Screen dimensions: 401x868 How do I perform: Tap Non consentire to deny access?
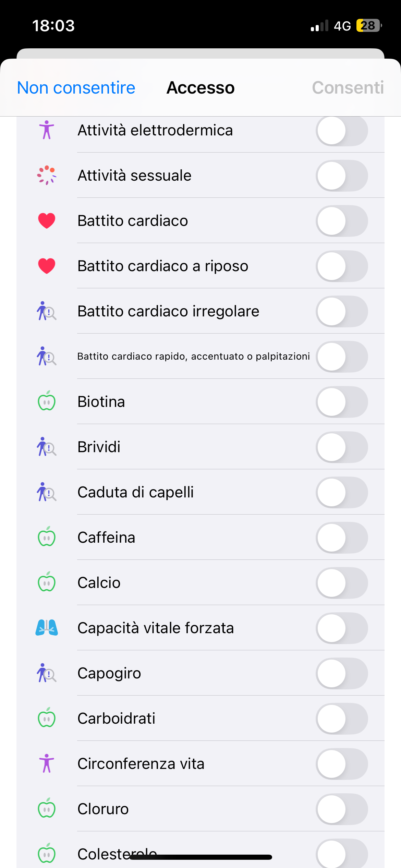click(x=76, y=88)
